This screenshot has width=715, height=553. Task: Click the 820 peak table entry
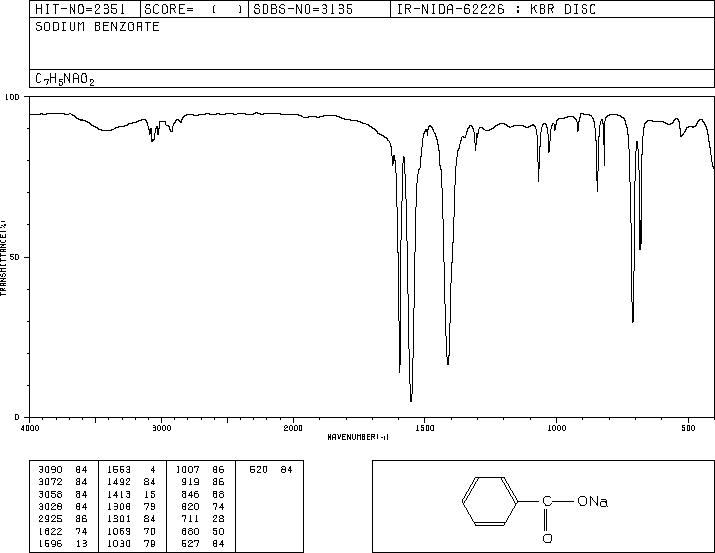click(x=202, y=506)
